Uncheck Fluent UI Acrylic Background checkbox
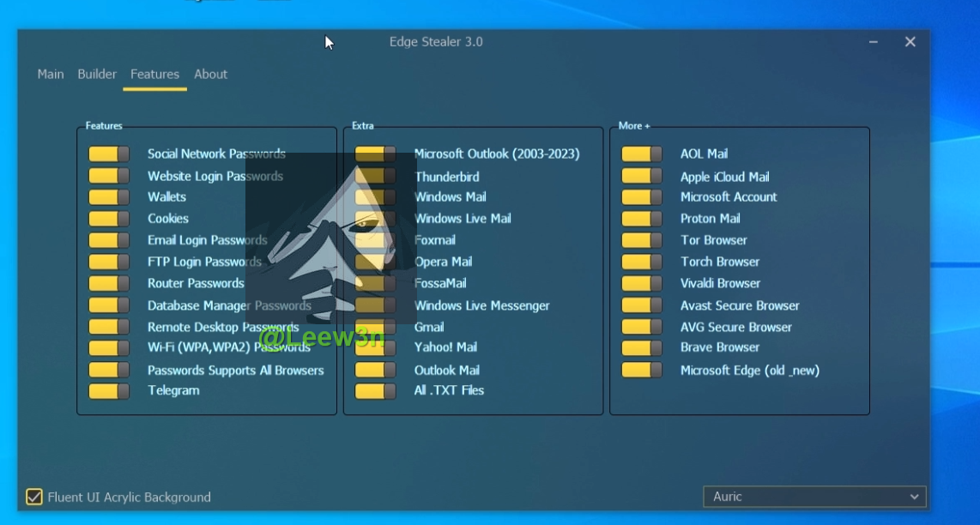This screenshot has width=980, height=525. coord(34,497)
